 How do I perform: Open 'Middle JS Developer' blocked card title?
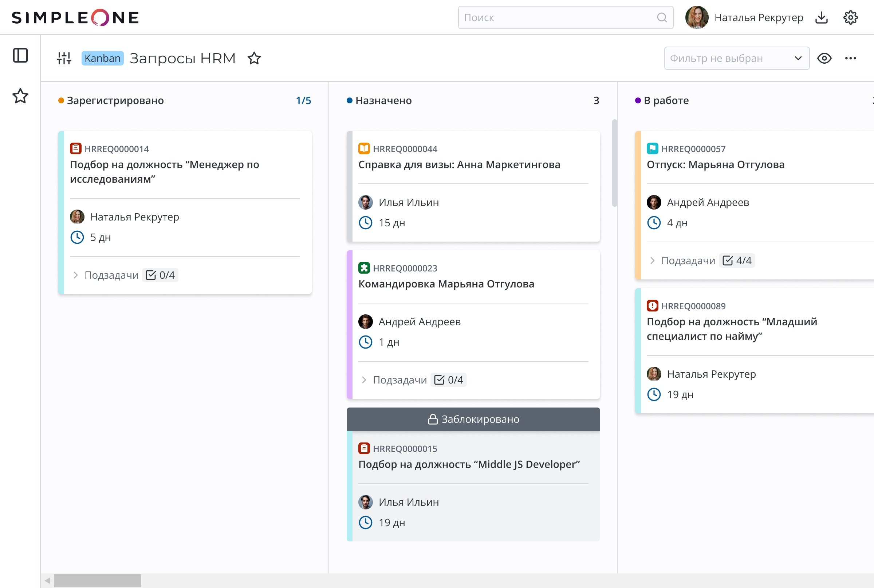pos(469,464)
